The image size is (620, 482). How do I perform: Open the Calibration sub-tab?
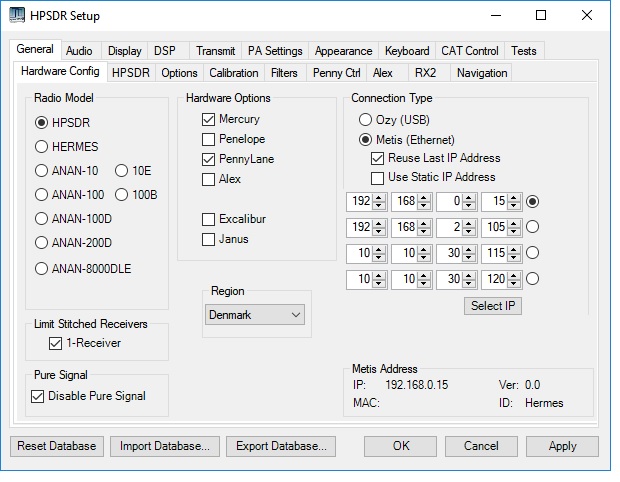pyautogui.click(x=234, y=73)
